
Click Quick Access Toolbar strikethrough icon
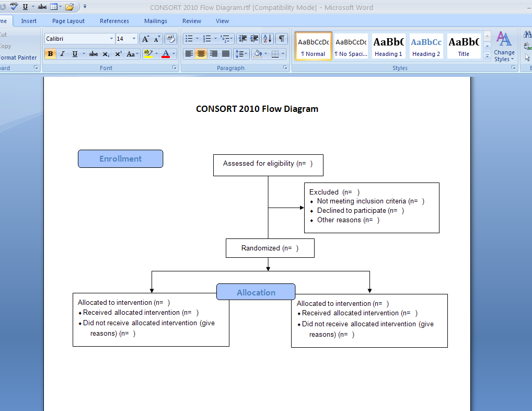[42, 7]
